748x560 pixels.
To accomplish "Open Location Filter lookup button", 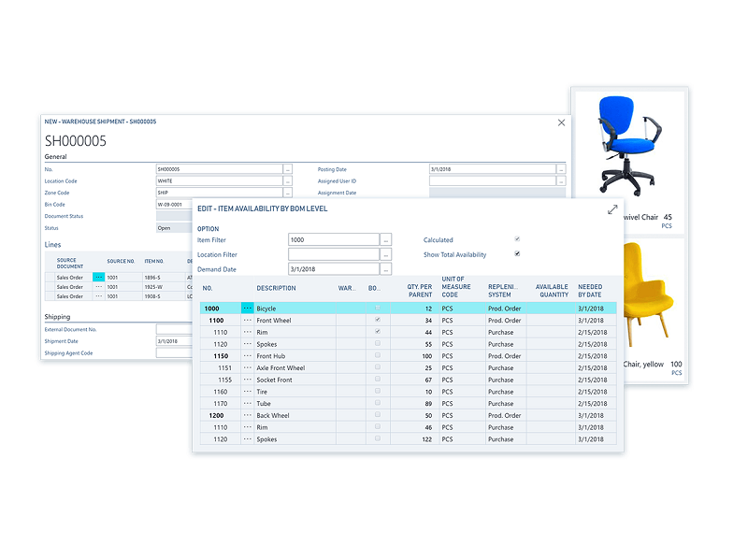I will coord(386,254).
